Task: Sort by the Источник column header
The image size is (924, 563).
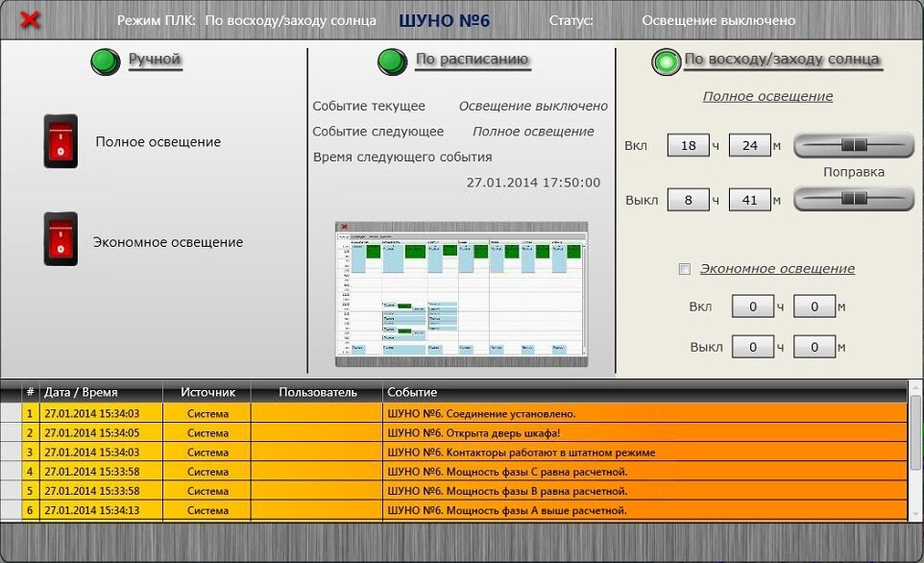Action: (x=207, y=392)
